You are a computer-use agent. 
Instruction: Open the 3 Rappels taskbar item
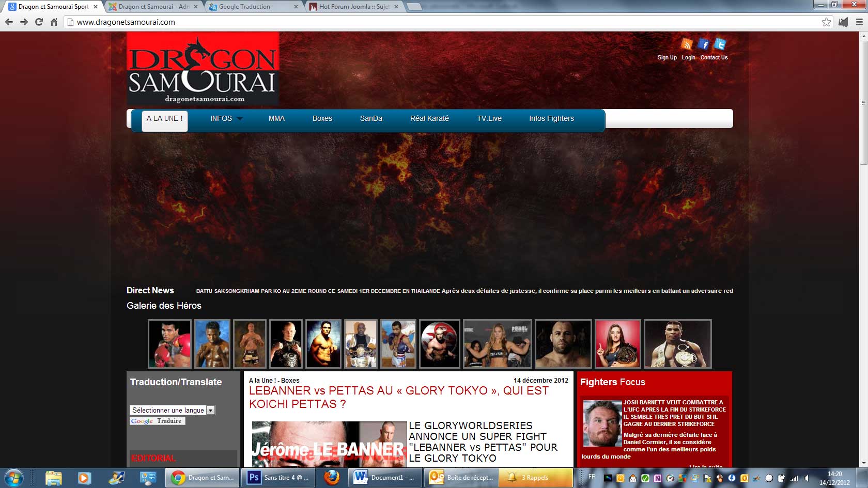tap(536, 478)
